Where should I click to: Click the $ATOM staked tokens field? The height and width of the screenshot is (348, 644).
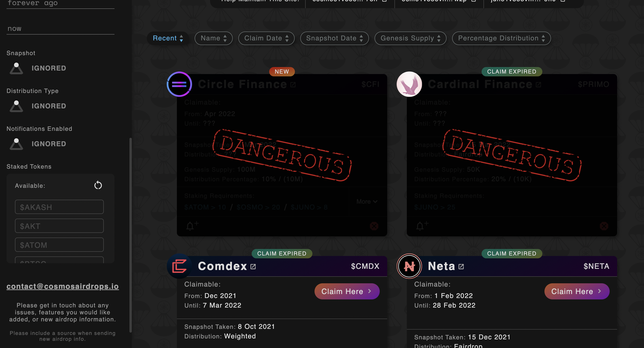tap(59, 245)
